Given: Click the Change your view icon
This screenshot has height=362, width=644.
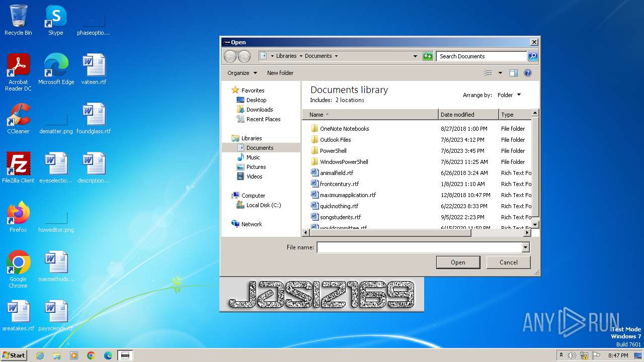Looking at the screenshot, I should click(488, 73).
